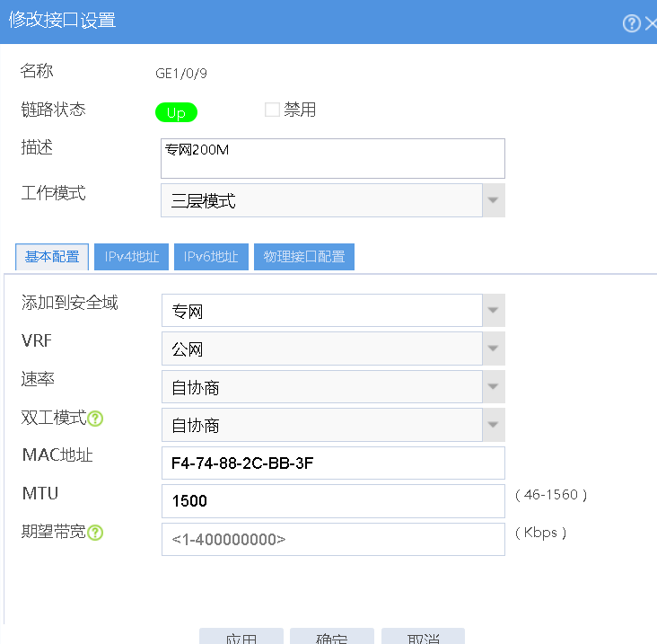Switch to the IPv4地址 tab
This screenshot has height=644, width=657.
[132, 257]
